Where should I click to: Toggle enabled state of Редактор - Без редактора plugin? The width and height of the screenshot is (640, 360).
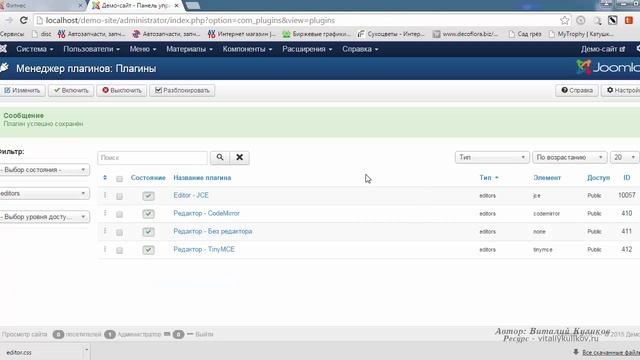click(x=148, y=232)
